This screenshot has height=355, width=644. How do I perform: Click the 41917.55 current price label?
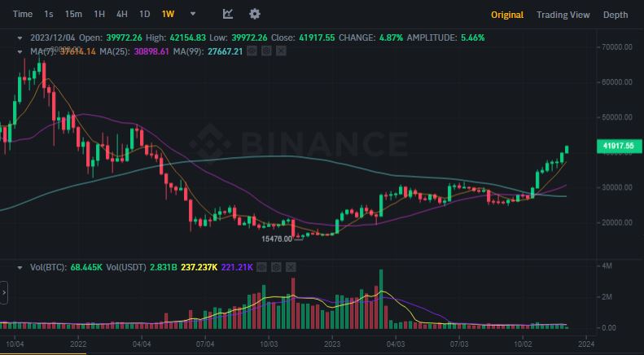point(618,147)
